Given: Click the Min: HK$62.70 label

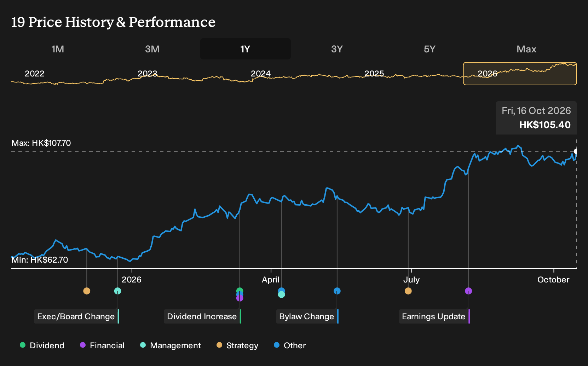Looking at the screenshot, I should click(40, 260).
